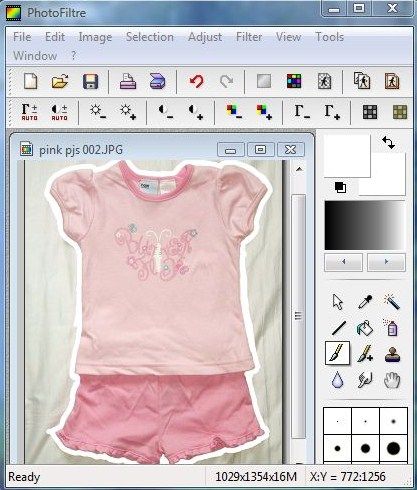Choose the Paint Bucket fill tool

365,328
